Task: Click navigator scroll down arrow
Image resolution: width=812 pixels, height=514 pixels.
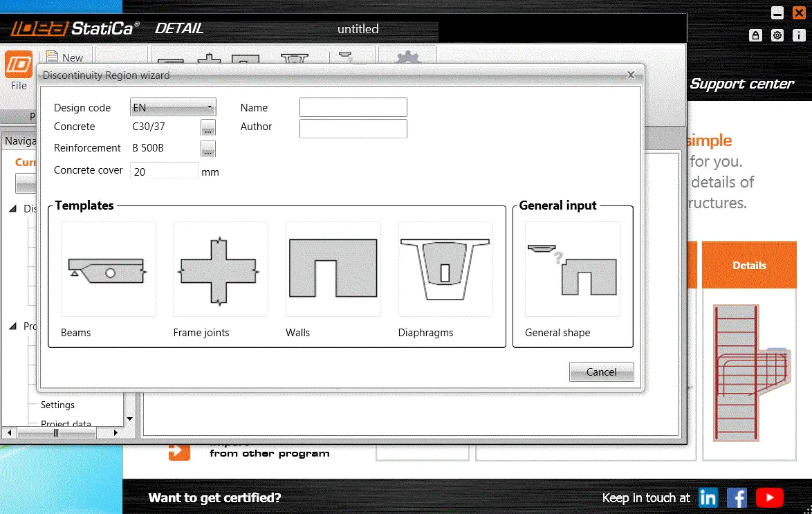Action: (x=129, y=419)
